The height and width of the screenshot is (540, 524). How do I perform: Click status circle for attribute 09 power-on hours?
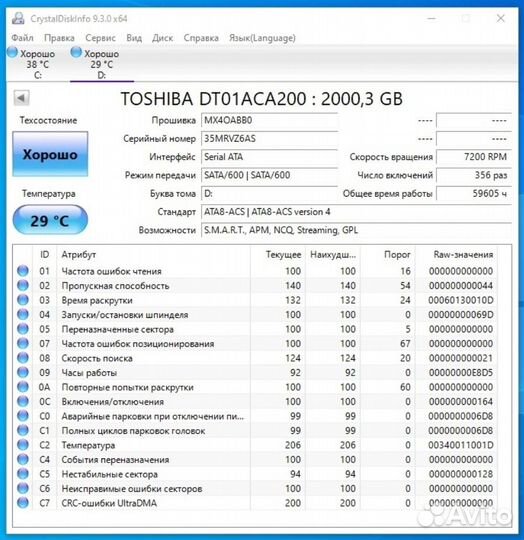coord(23,372)
